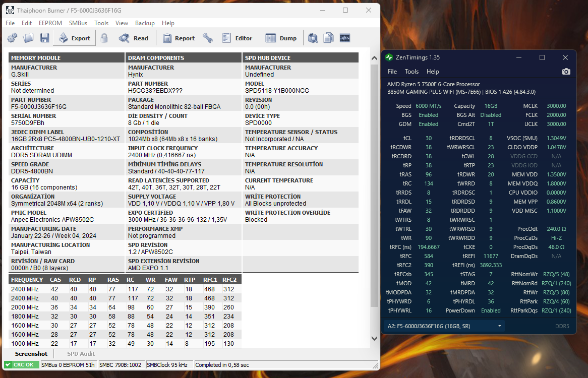Click the magnifier search icon in toolbar
The width and height of the screenshot is (588, 378).
313,38
